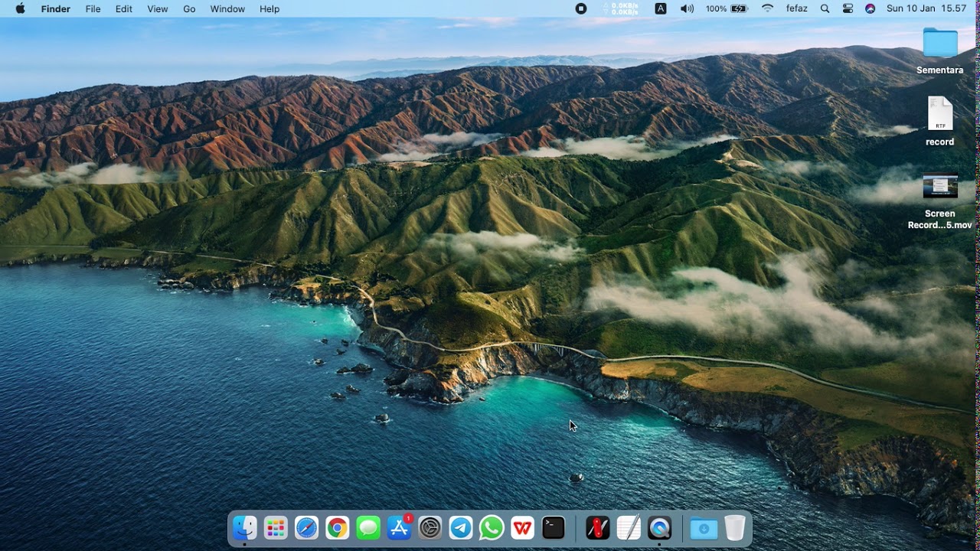This screenshot has height=551, width=980.
Task: Click the network speed monitor in menu bar
Action: tap(620, 8)
